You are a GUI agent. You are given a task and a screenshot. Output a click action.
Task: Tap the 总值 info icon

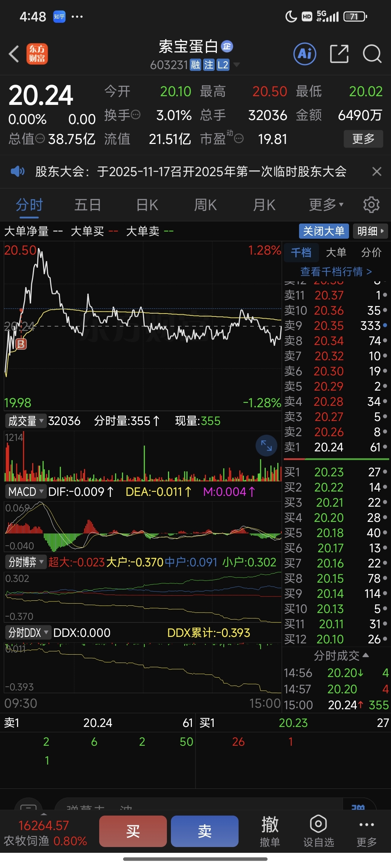pyautogui.click(x=40, y=139)
